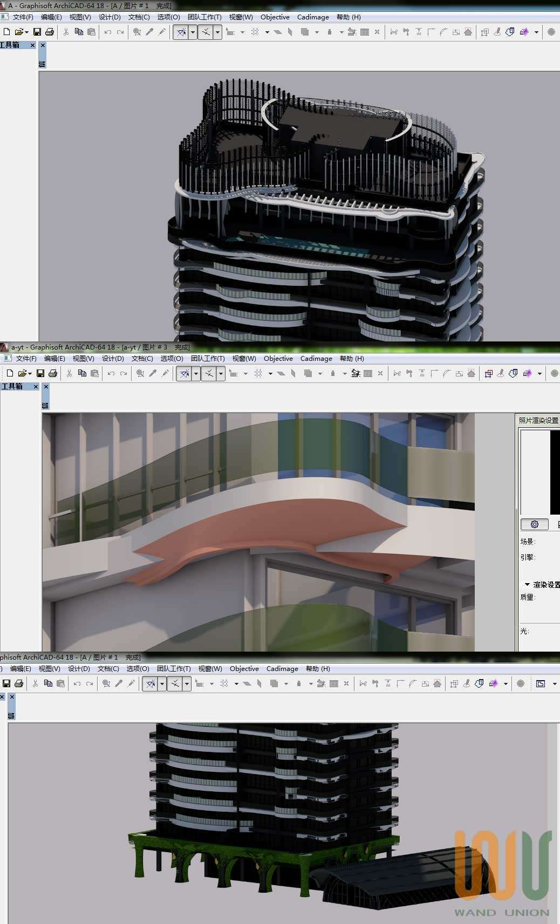Open the 文件(F) menu in the top window
This screenshot has height=924, width=560.
(23, 17)
